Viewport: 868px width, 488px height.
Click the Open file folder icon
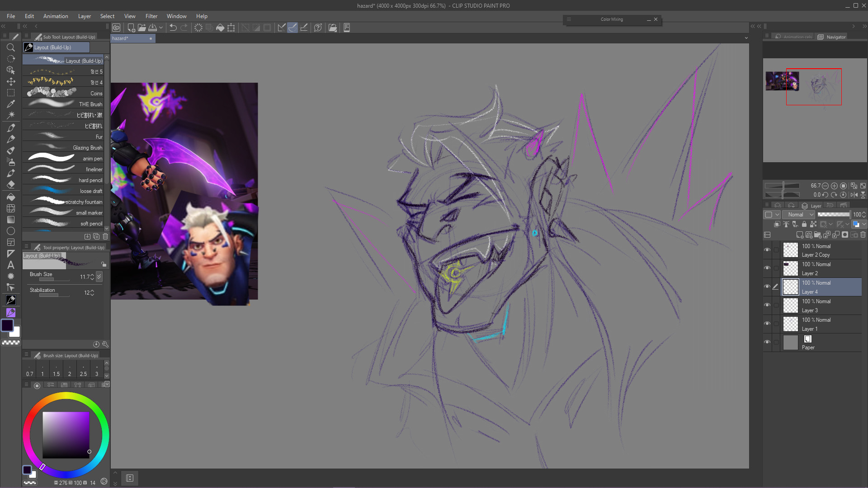pos(142,28)
